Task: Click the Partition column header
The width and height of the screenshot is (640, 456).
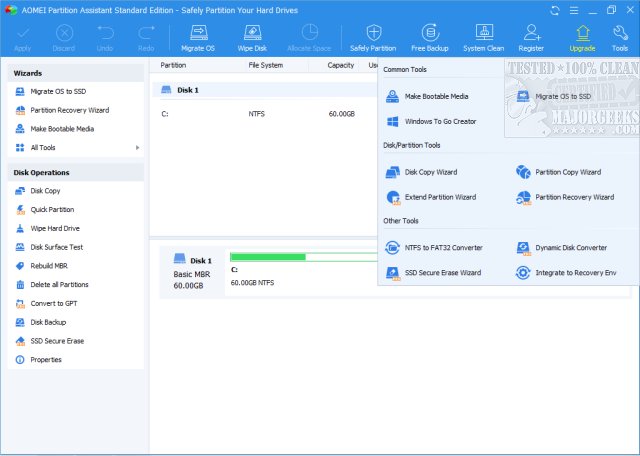Action: (x=173, y=65)
